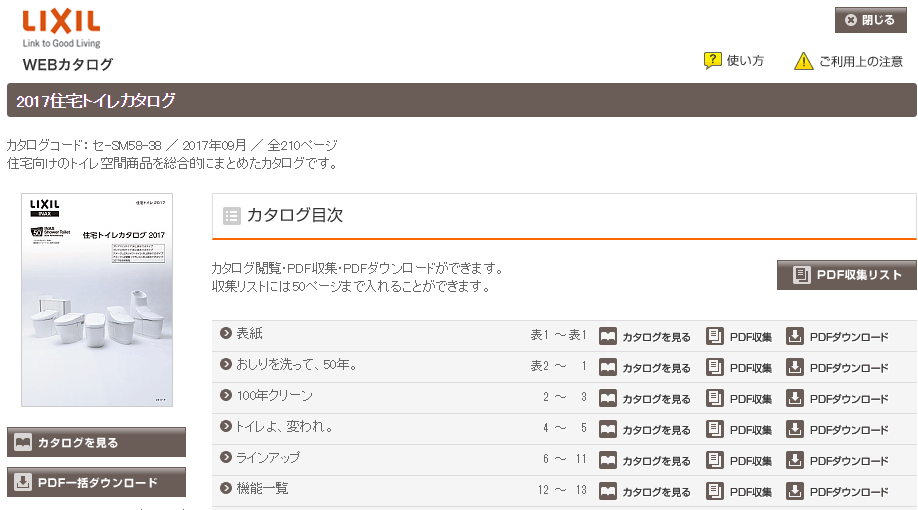The width and height of the screenshot is (918, 510).
Task: Click PDFダウンロード icon in ラインアップ row
Action: 794,460
